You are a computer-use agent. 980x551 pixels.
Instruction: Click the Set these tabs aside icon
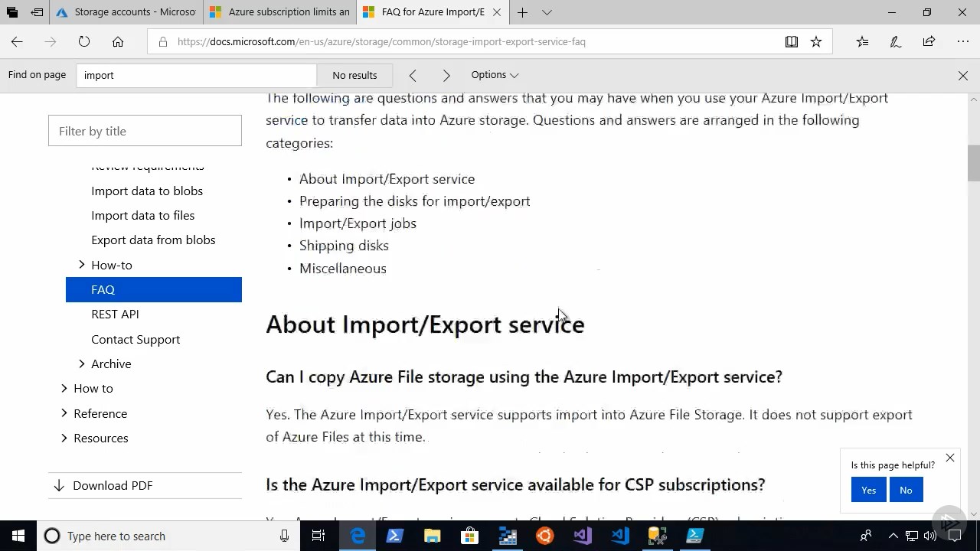[37, 12]
